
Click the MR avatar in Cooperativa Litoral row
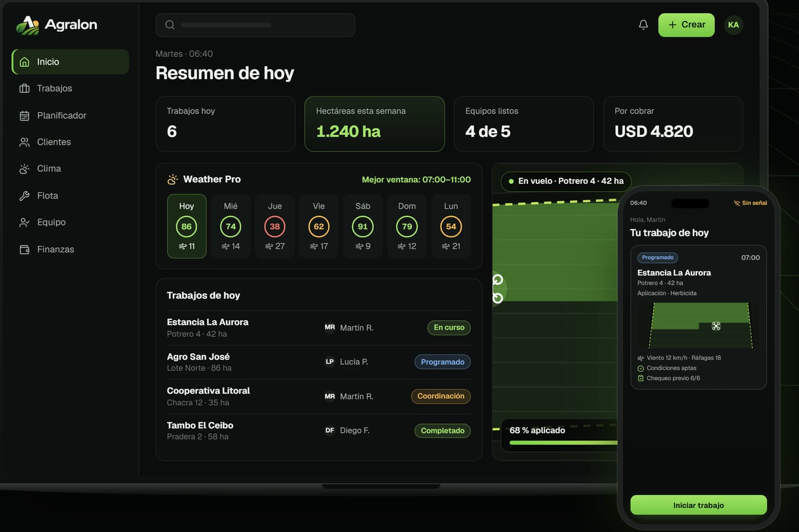pos(330,396)
